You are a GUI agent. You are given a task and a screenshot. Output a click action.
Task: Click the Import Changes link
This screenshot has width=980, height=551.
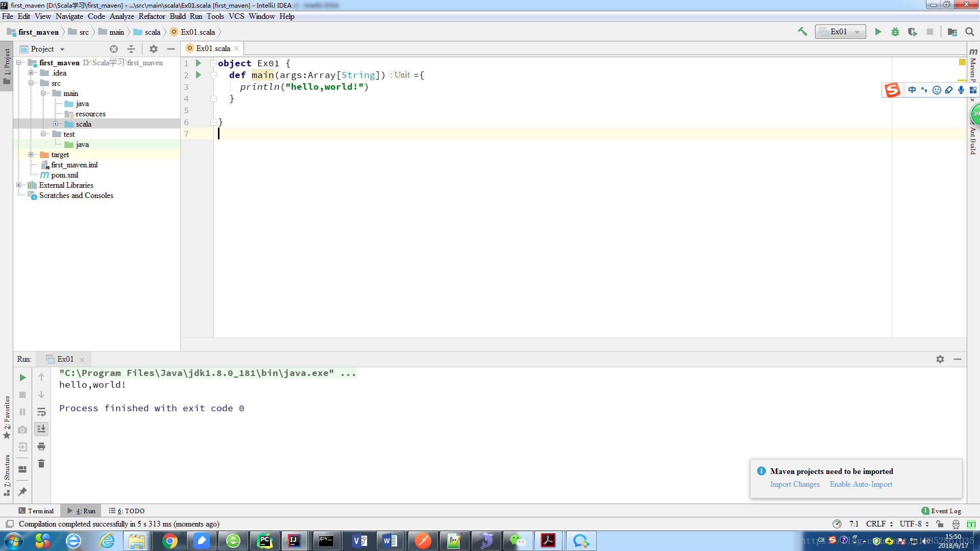tap(795, 484)
